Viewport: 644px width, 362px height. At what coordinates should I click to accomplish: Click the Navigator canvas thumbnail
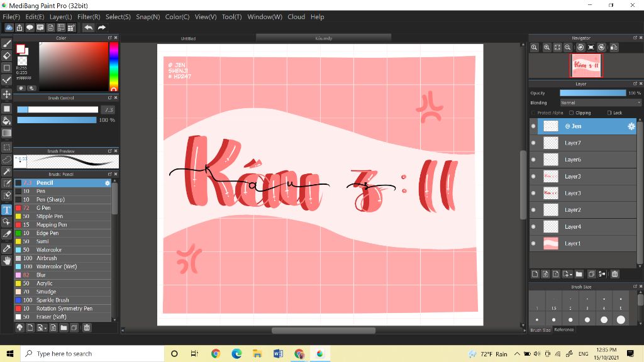tap(586, 65)
